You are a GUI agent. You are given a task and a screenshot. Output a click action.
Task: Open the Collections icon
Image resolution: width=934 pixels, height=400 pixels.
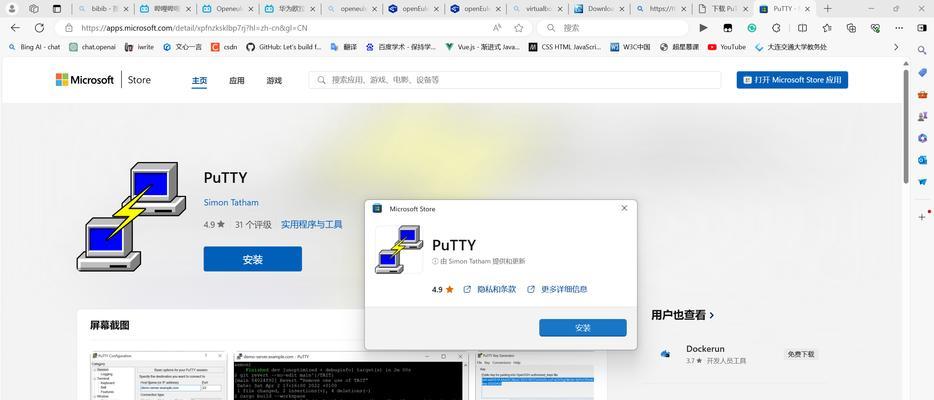(851, 28)
